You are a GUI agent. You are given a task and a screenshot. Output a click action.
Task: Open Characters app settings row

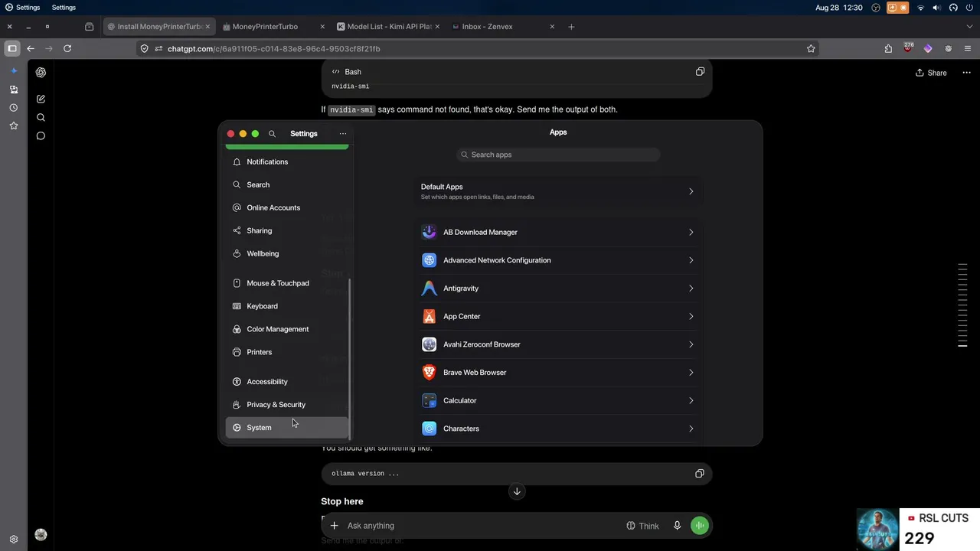click(558, 429)
